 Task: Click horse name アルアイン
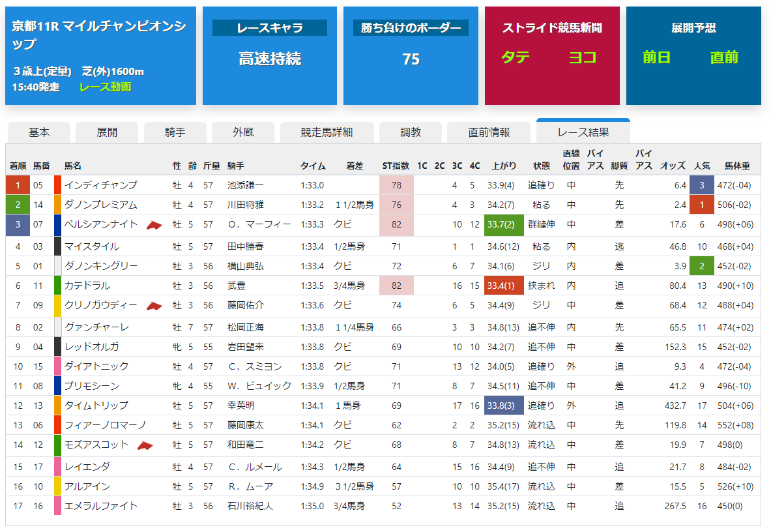click(87, 486)
